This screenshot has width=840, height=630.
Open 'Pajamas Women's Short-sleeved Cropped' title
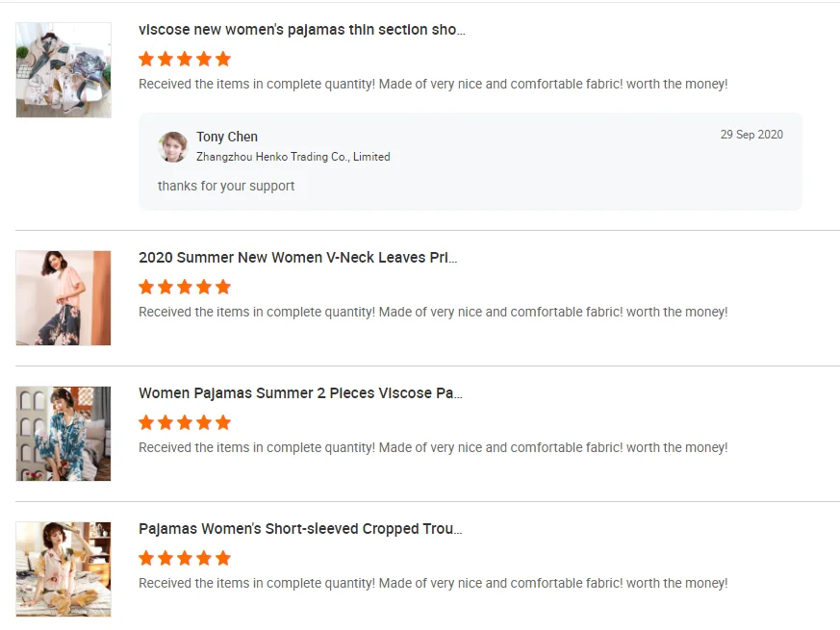tap(300, 529)
